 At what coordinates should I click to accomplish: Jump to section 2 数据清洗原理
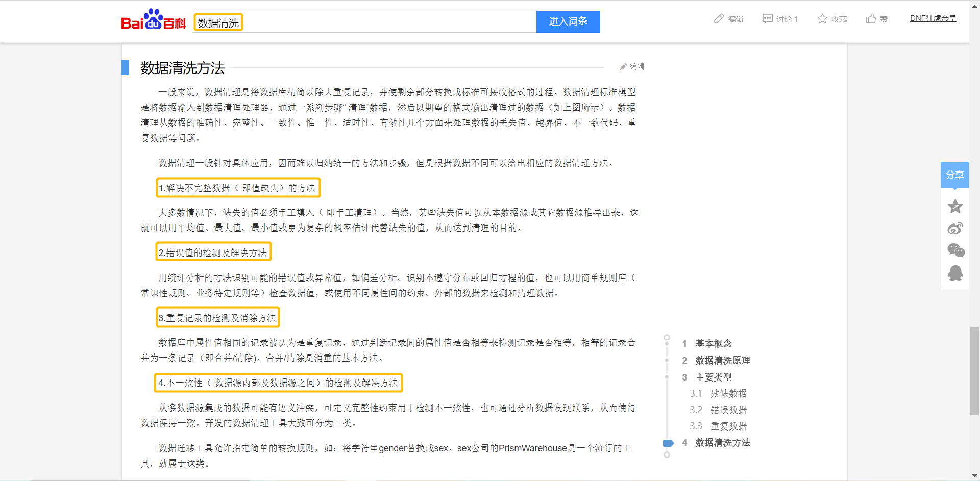[x=722, y=361]
